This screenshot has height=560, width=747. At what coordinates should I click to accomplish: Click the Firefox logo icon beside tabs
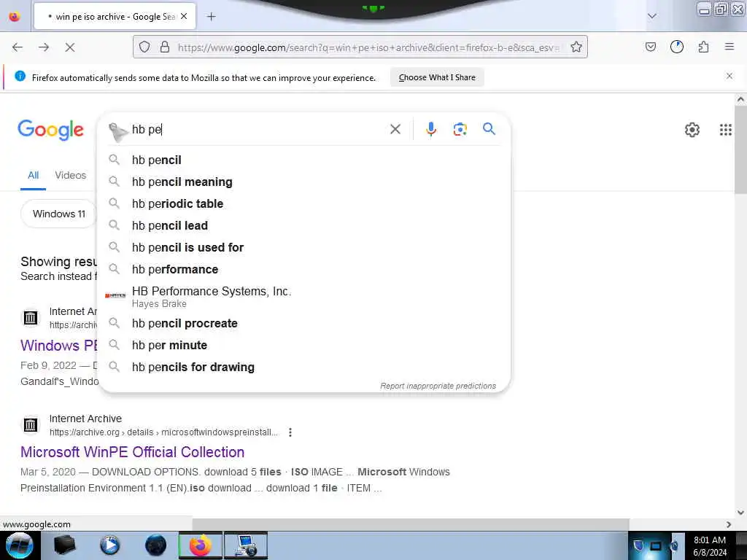click(x=15, y=17)
